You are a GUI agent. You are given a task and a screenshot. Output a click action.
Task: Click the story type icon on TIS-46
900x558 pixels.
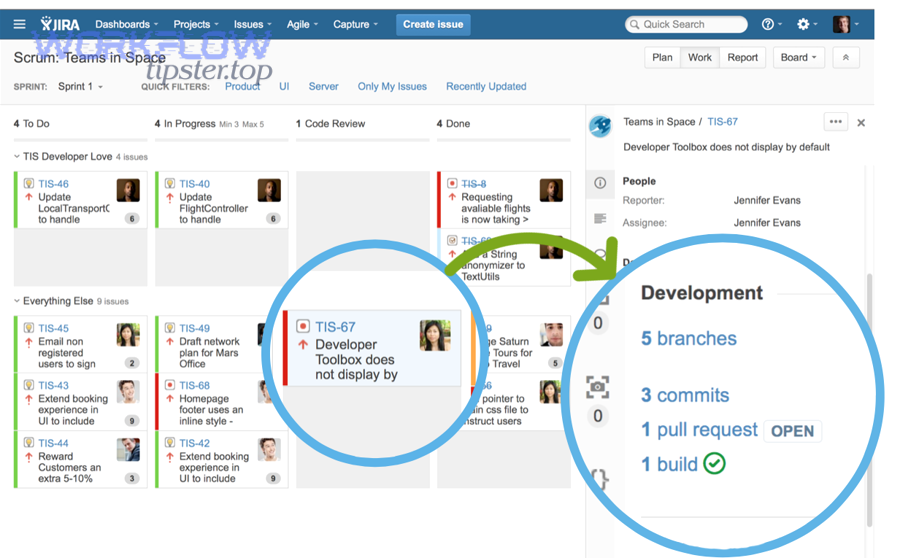(29, 183)
